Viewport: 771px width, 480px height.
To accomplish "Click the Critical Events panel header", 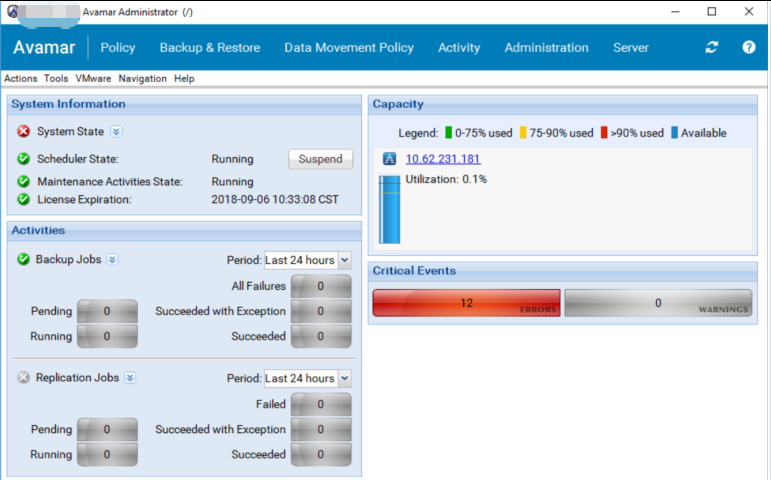I will tap(563, 271).
